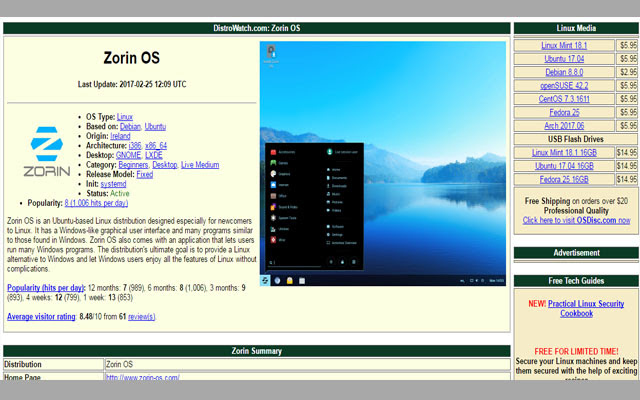Select the x86_64 architecture link
Viewport: 640px width, 400px height.
pyautogui.click(x=156, y=146)
